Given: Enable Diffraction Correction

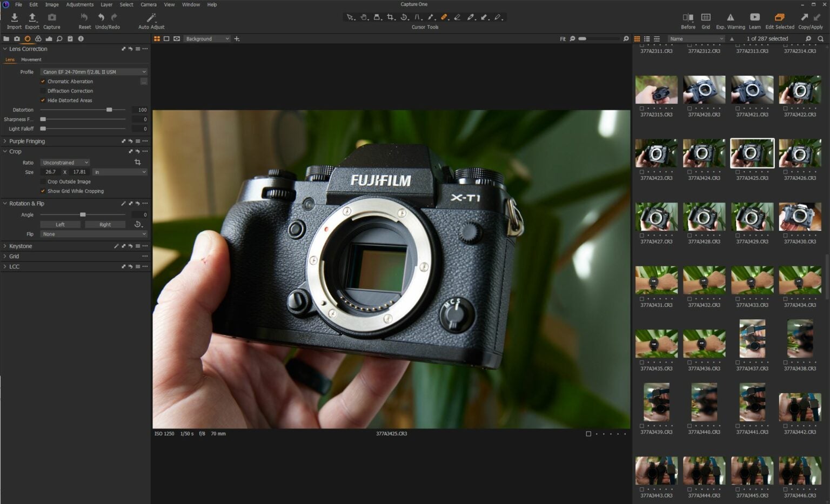Looking at the screenshot, I should (43, 91).
